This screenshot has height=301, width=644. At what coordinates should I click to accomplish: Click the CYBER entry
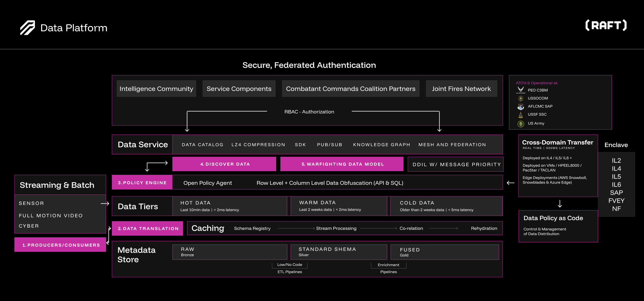click(29, 226)
